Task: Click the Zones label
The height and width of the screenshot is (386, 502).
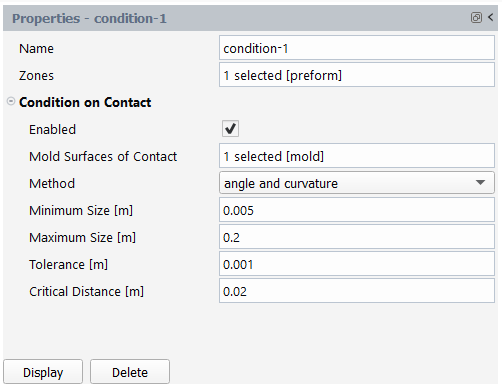Action: tap(36, 76)
